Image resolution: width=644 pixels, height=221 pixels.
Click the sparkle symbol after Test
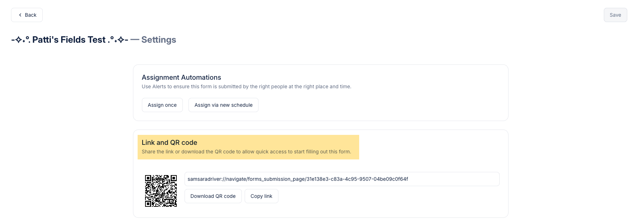coord(121,40)
